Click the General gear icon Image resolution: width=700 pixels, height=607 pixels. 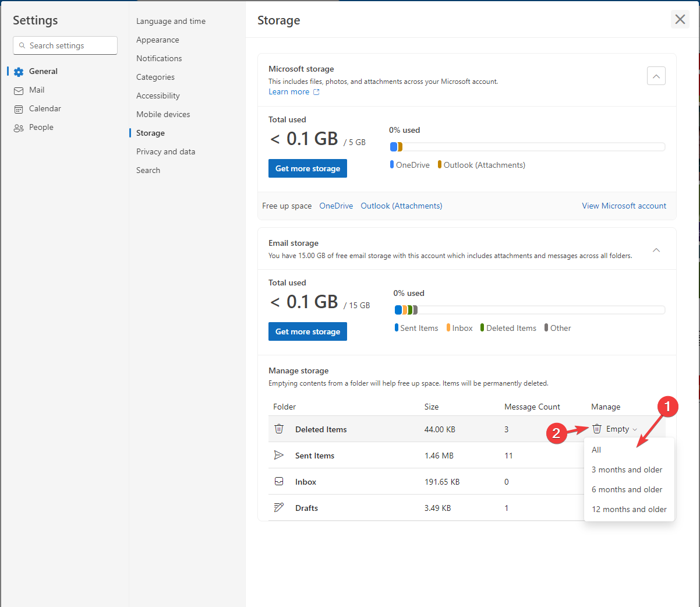(x=19, y=71)
